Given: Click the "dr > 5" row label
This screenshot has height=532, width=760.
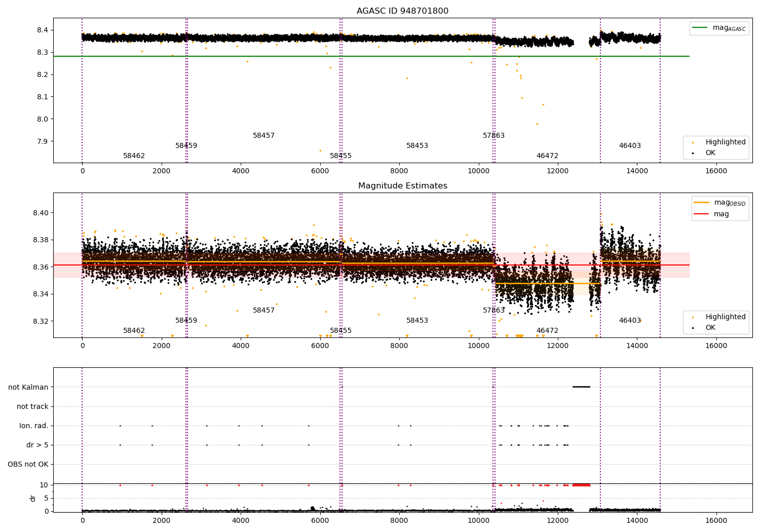Looking at the screenshot, I should 37,445.
